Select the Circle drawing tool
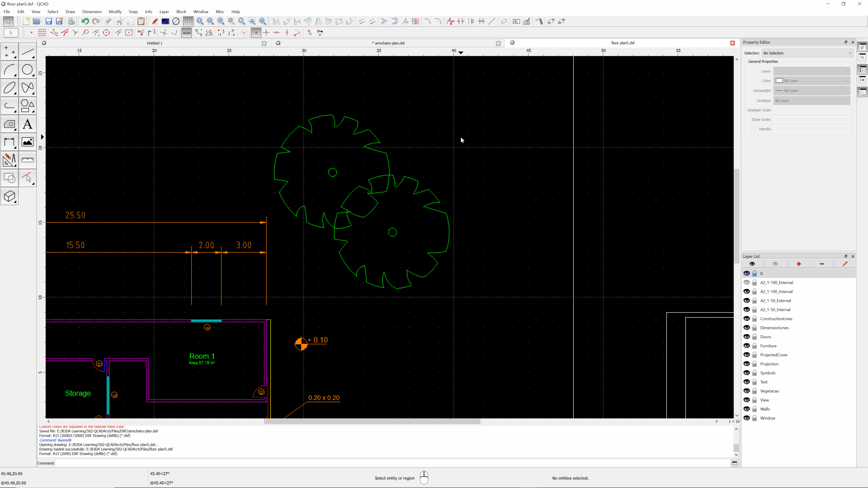This screenshot has width=868, height=488. pyautogui.click(x=27, y=70)
